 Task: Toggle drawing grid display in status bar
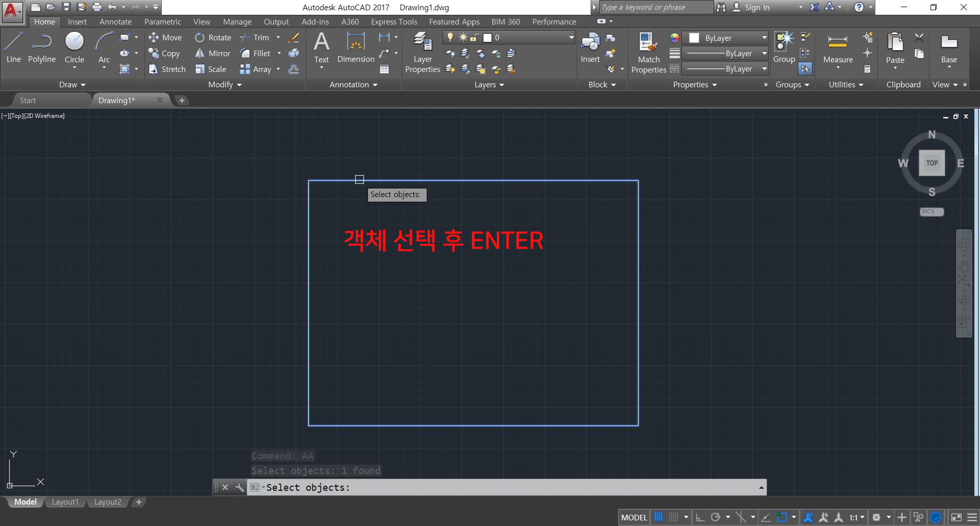[658, 517]
